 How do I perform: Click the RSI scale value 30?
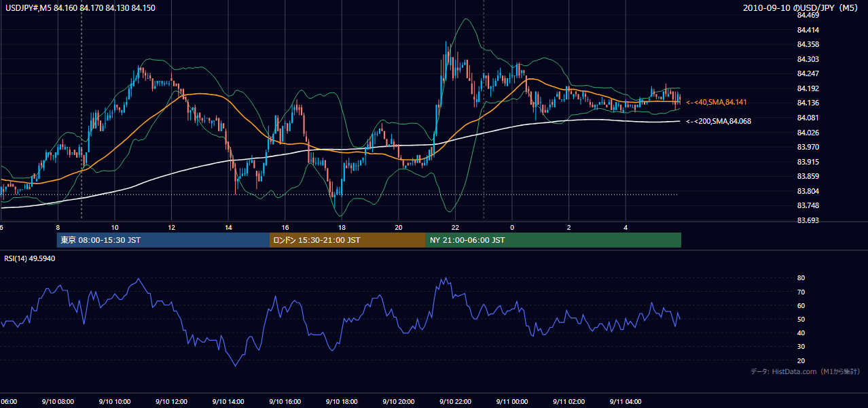click(801, 347)
